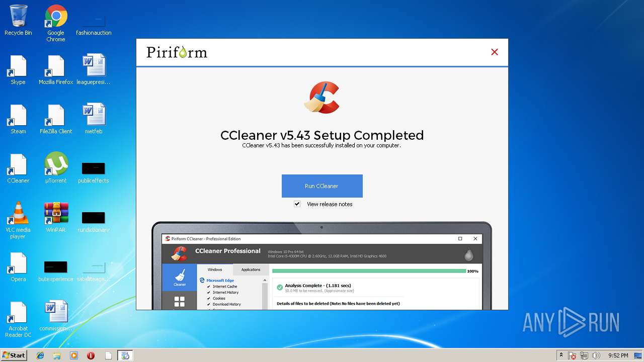Click the volume speaker tray icon
This screenshot has width=644, height=362.
596,355
